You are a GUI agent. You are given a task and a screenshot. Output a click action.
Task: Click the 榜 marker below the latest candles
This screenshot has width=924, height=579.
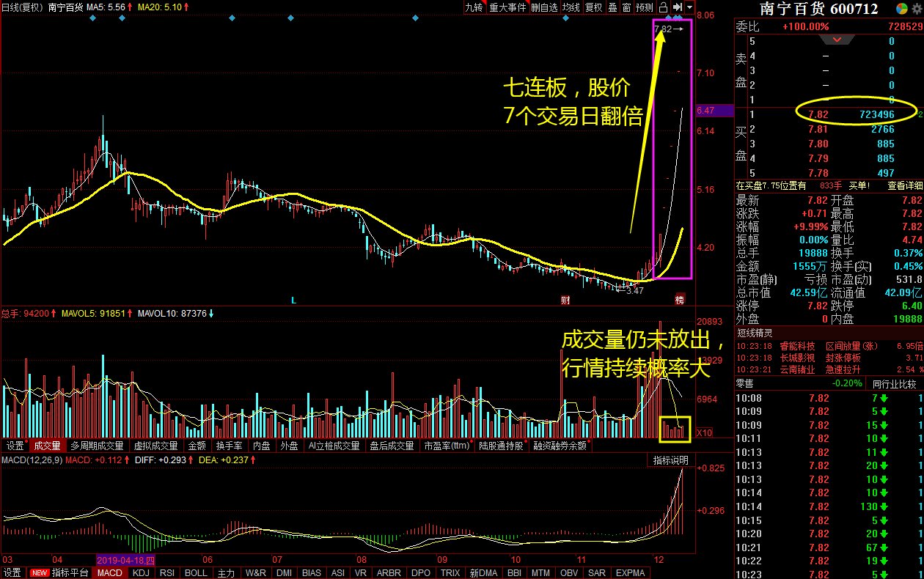coord(679,300)
